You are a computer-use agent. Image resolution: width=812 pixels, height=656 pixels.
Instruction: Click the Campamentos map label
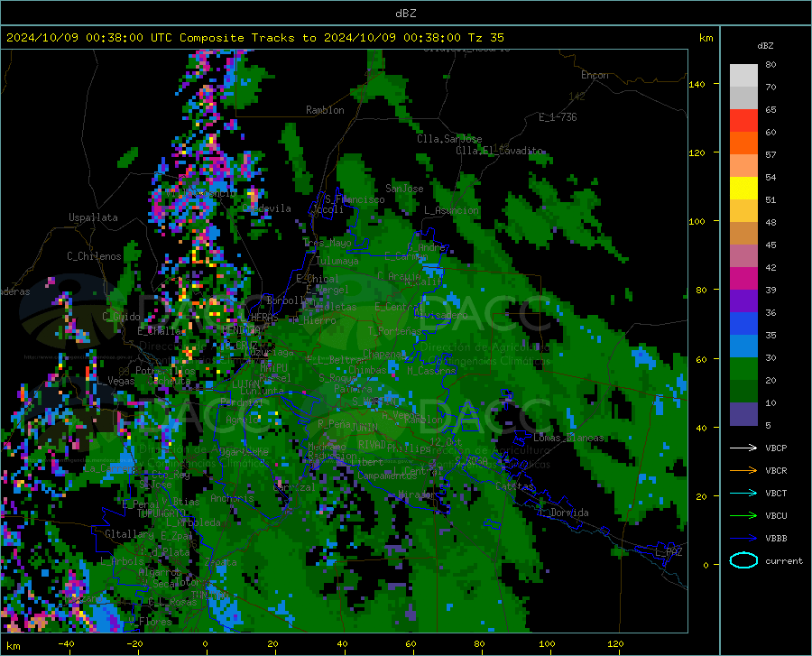coord(387,476)
